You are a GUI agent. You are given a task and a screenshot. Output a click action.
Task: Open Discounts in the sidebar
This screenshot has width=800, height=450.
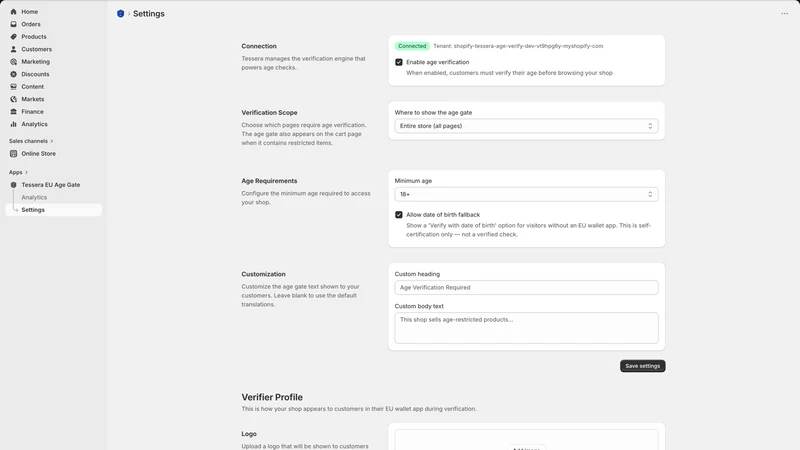[x=54, y=74]
